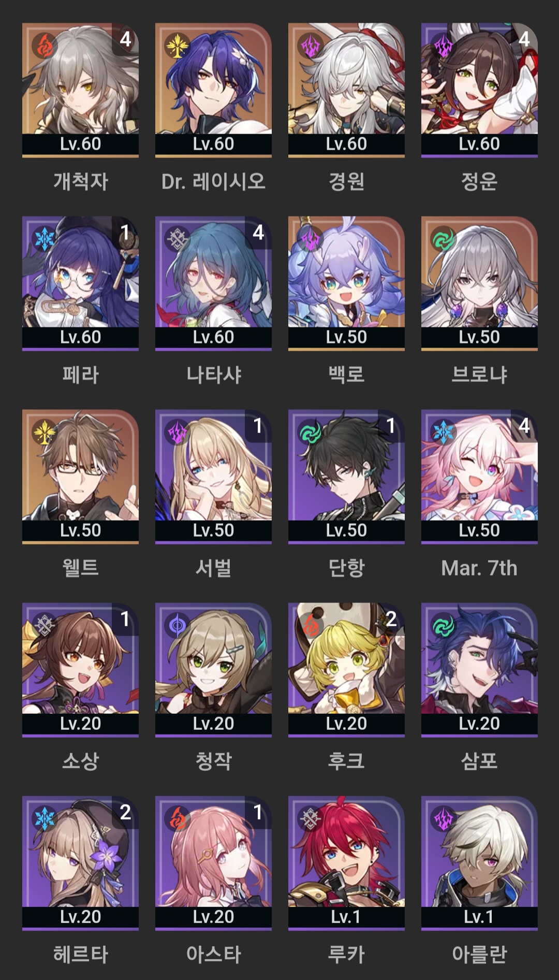Image resolution: width=559 pixels, height=980 pixels.
Task: Select the 개척자 character portrait
Action: 80,90
